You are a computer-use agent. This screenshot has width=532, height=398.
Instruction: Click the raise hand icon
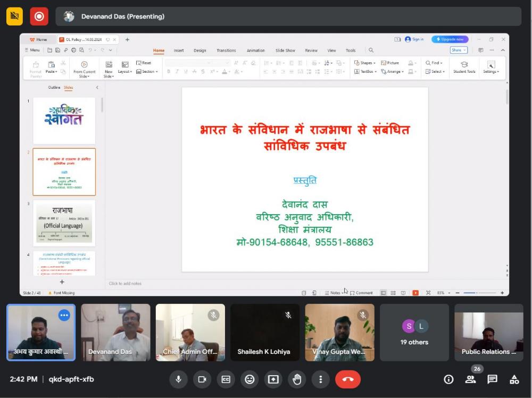click(x=297, y=379)
